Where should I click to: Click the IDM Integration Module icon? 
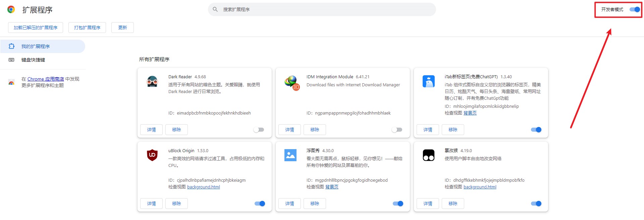pyautogui.click(x=291, y=83)
